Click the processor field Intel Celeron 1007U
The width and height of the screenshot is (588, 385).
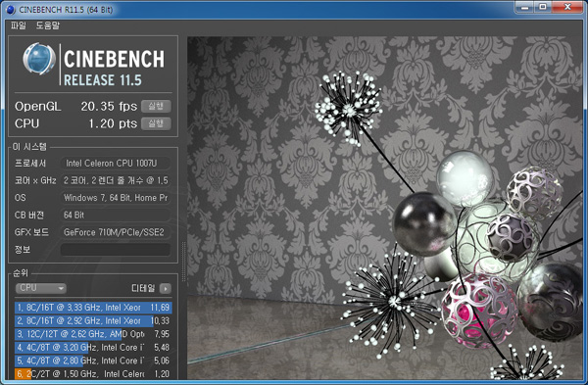115,163
